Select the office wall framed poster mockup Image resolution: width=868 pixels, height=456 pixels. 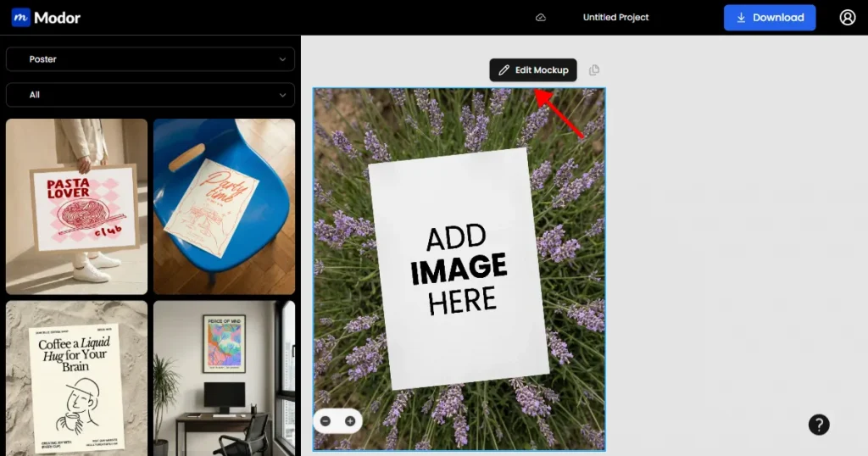pos(224,378)
